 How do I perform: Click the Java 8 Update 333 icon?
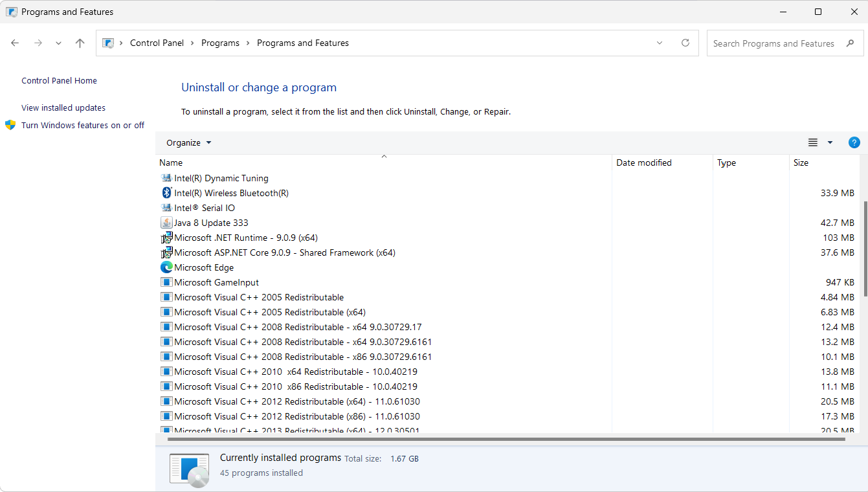[166, 223]
